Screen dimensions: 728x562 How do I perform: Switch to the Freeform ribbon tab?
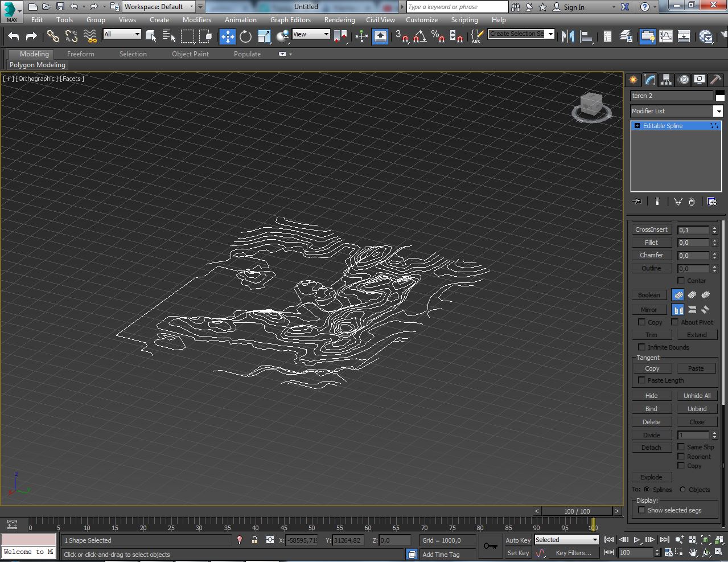(81, 54)
